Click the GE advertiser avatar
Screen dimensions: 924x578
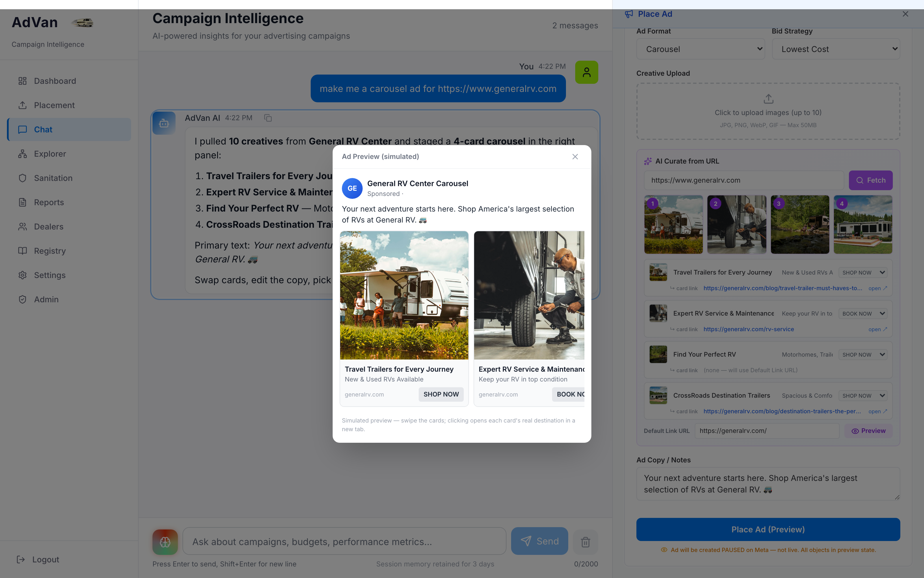click(352, 188)
